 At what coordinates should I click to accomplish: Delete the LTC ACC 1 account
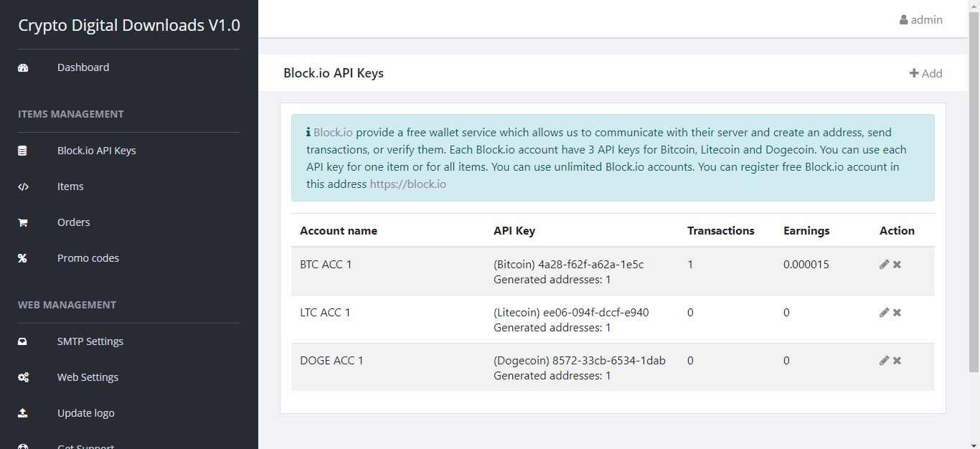897,313
